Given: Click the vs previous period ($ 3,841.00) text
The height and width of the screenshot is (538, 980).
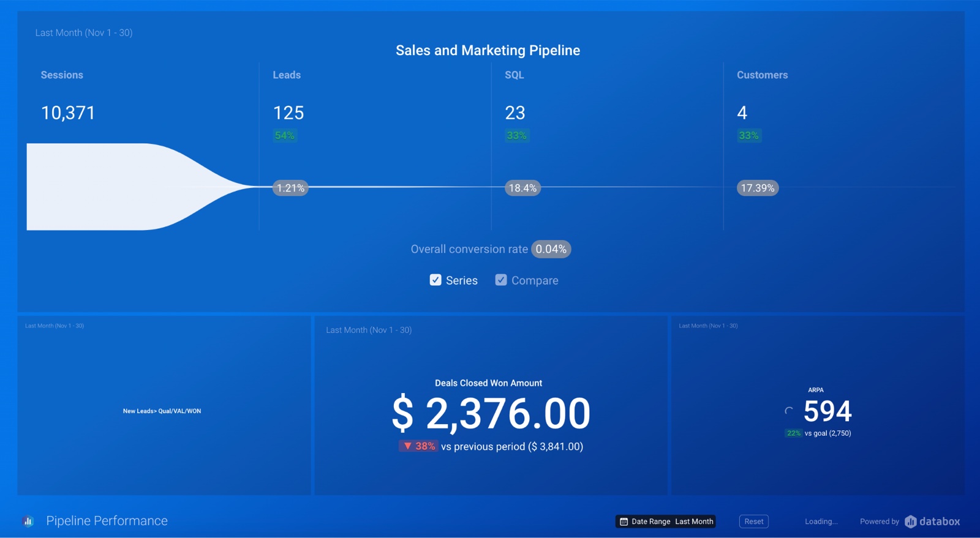Looking at the screenshot, I should pos(512,446).
